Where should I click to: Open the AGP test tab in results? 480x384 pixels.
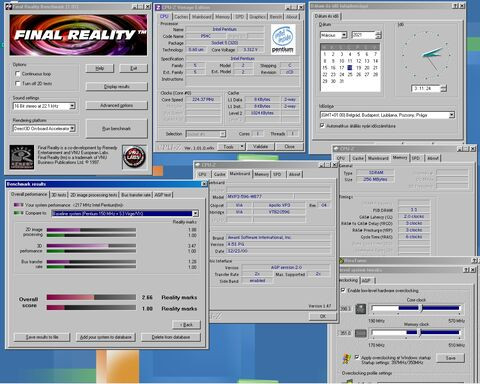tap(163, 195)
